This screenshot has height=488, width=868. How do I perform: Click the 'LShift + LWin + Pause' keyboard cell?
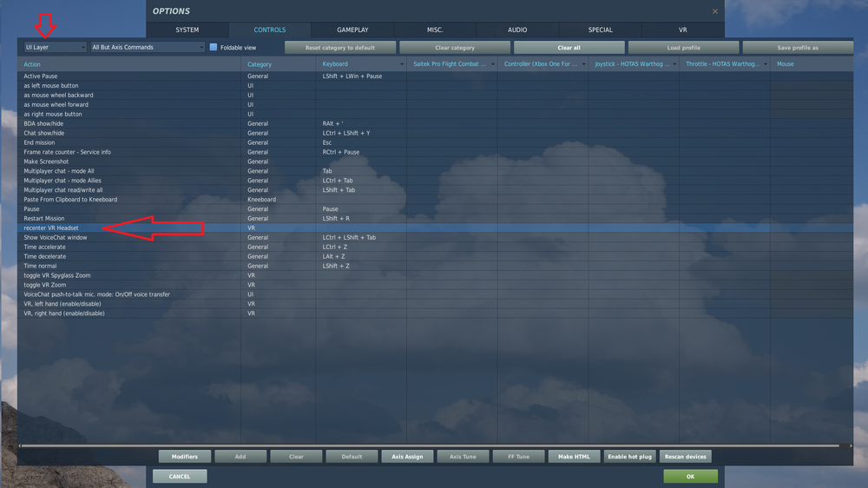(361, 76)
